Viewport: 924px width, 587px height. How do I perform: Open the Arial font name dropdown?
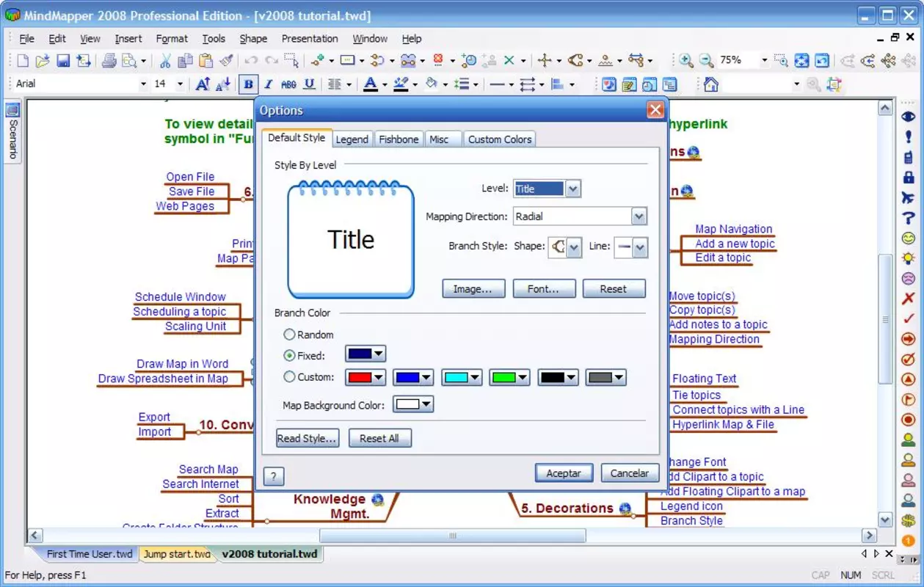143,84
